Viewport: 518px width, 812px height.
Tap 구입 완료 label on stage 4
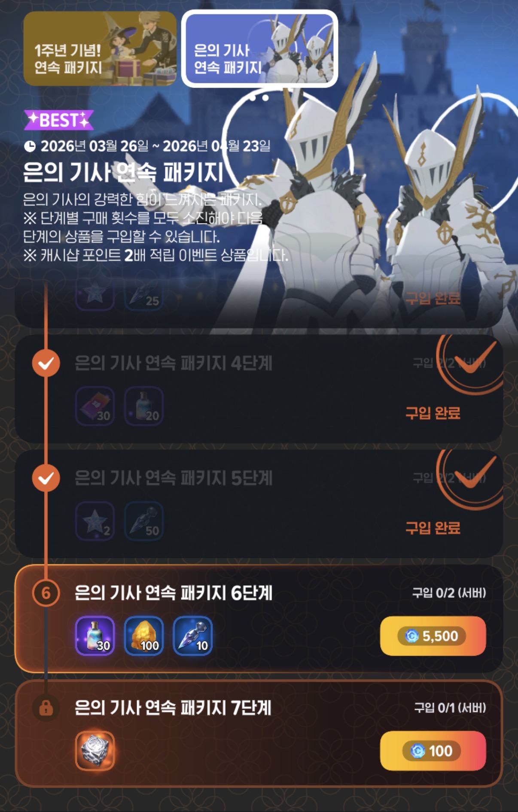point(433,413)
